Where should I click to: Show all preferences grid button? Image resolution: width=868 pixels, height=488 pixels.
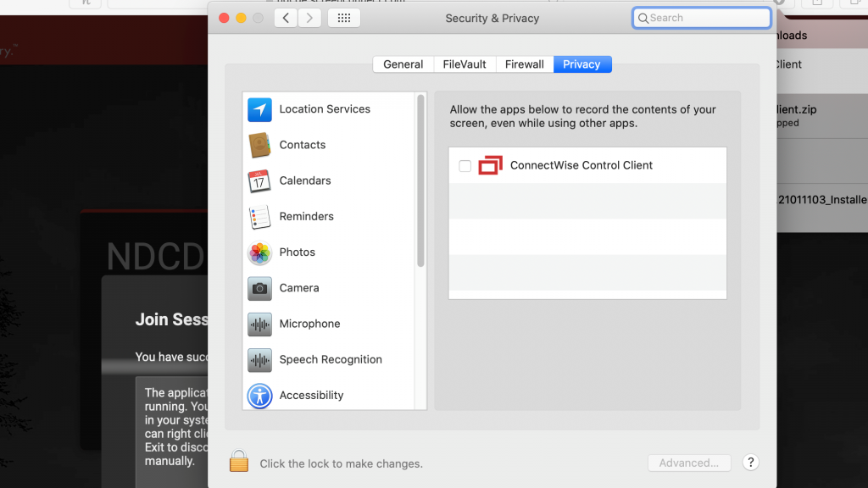pyautogui.click(x=343, y=18)
